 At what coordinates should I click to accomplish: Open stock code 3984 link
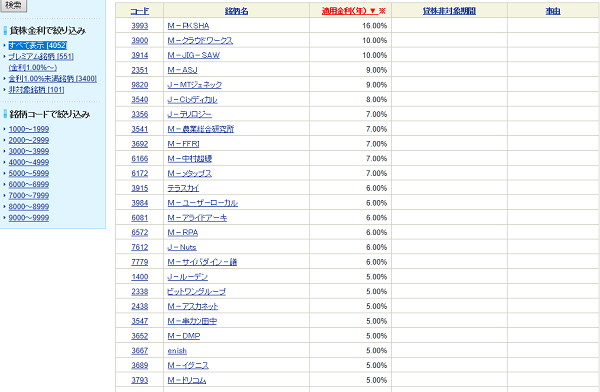click(x=140, y=203)
